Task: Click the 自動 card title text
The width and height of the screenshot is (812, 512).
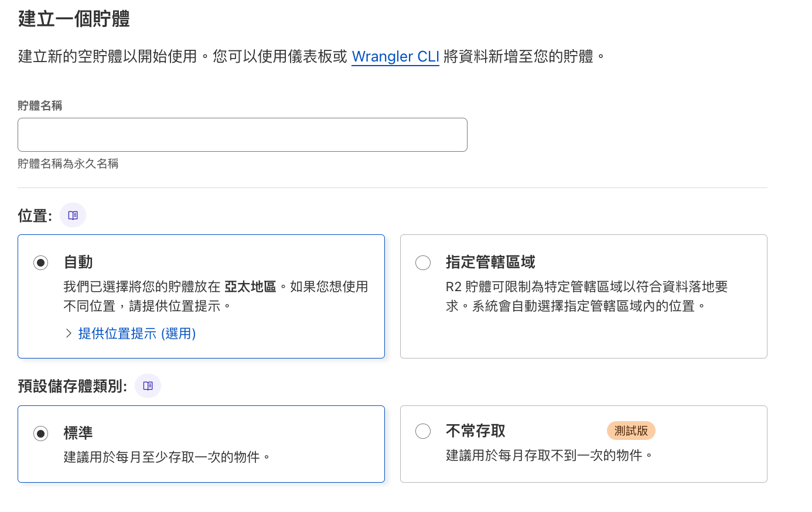Action: click(78, 262)
